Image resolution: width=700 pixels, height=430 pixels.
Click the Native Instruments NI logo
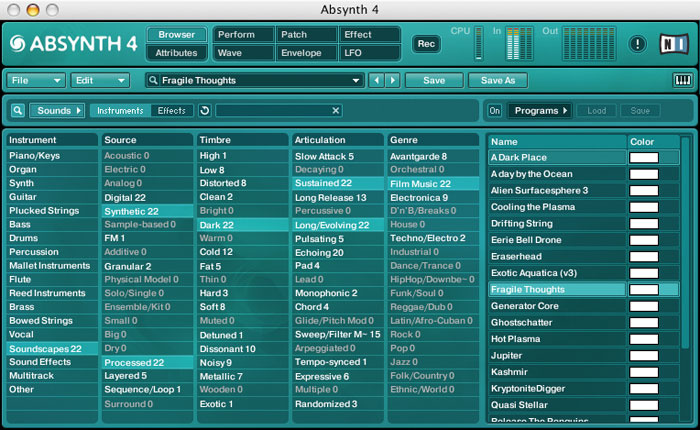pos(674,44)
